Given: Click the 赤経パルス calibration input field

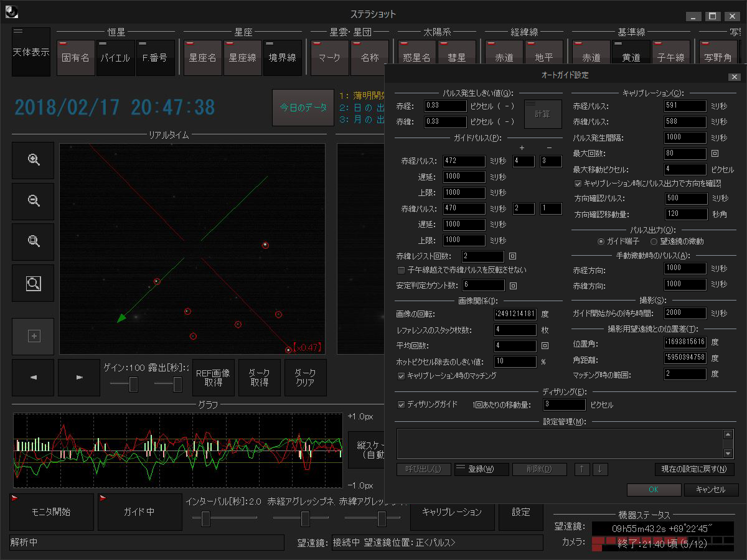Looking at the screenshot, I should click(685, 106).
